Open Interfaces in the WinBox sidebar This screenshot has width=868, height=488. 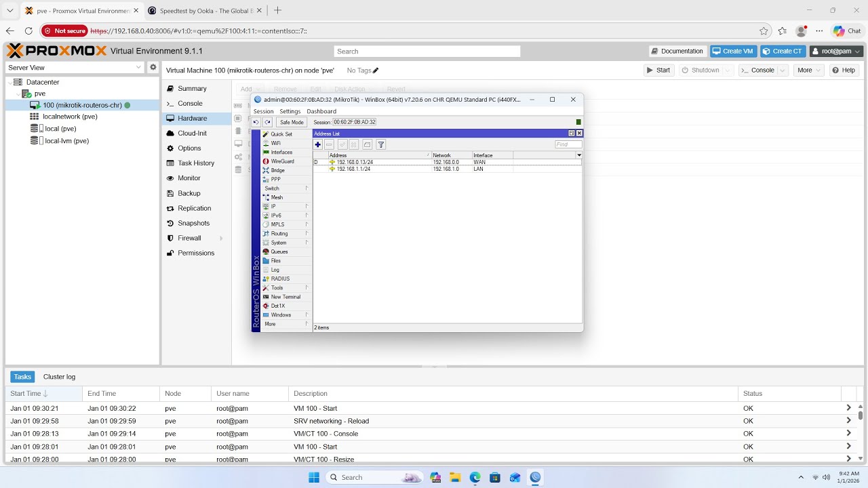click(x=281, y=152)
